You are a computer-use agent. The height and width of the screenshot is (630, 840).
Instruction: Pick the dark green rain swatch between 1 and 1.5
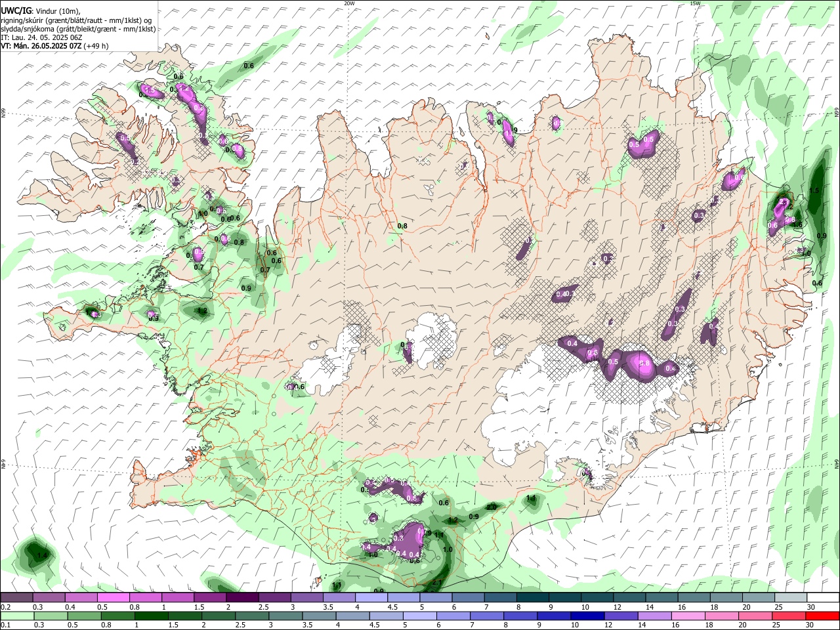[x=150, y=616]
